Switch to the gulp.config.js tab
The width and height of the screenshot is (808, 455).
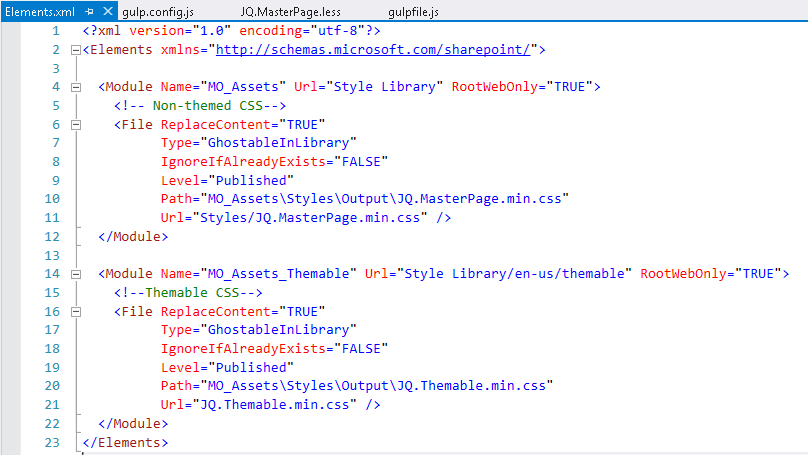(158, 12)
